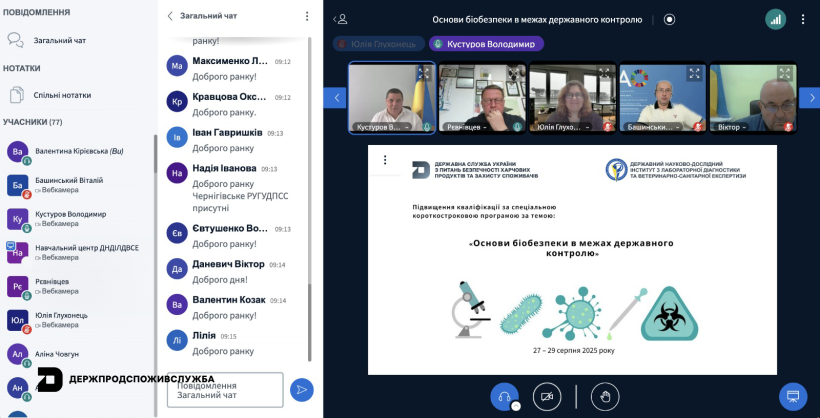
Task: Select participant Башинський Віталій avatar
Action: 17,185
